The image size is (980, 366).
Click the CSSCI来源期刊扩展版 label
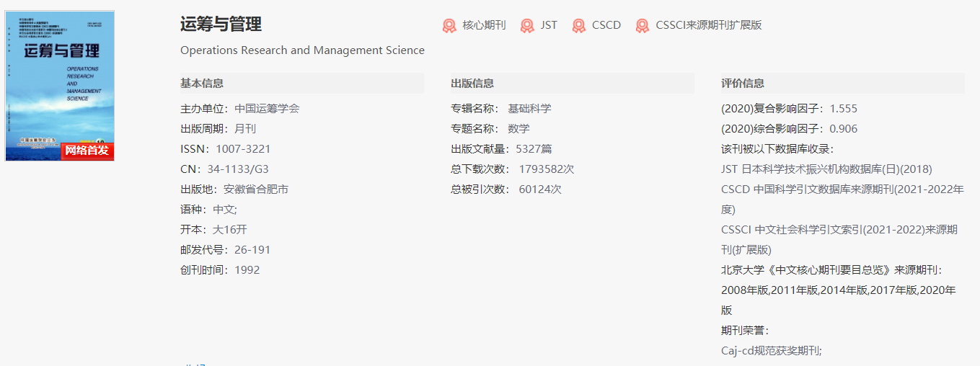coord(709,25)
